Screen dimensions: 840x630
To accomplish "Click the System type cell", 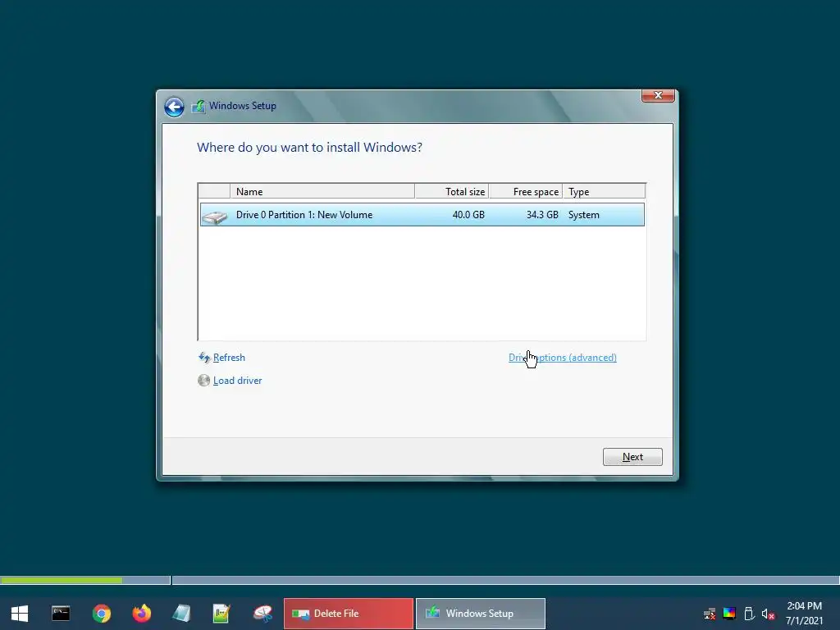I will point(583,215).
